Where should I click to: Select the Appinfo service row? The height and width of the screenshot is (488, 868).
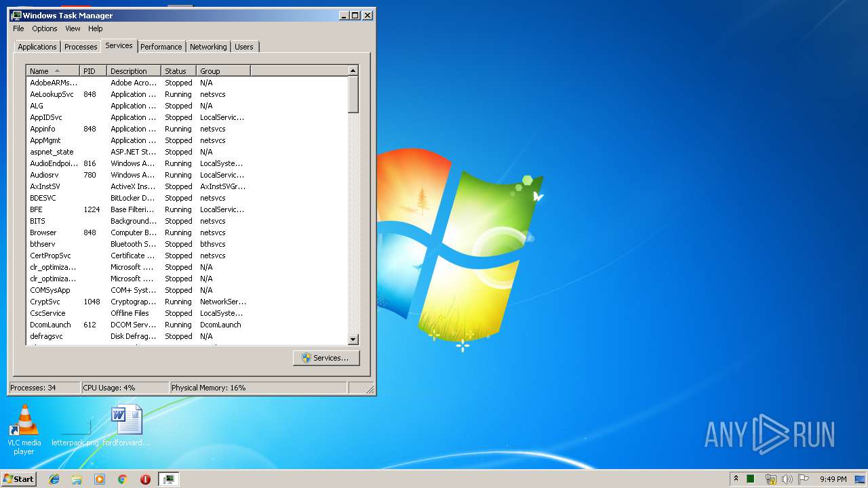[186, 129]
